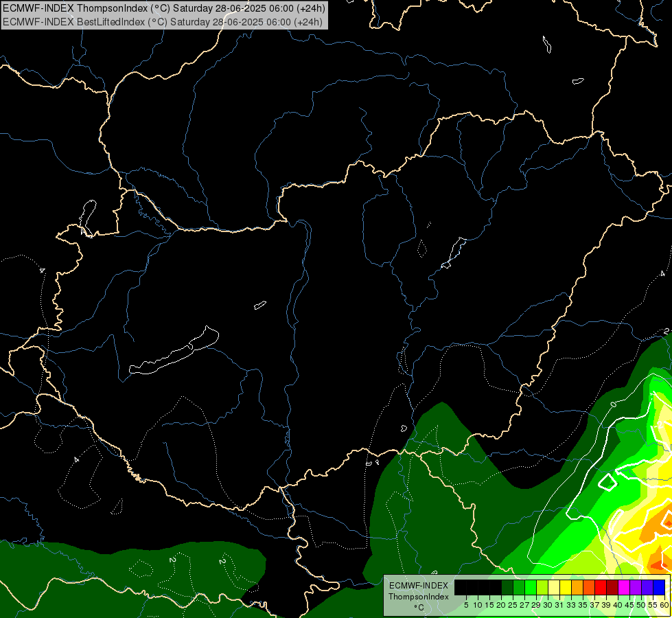The width and height of the screenshot is (672, 618).
Task: Click legend tick value 29
Action: tap(536, 605)
